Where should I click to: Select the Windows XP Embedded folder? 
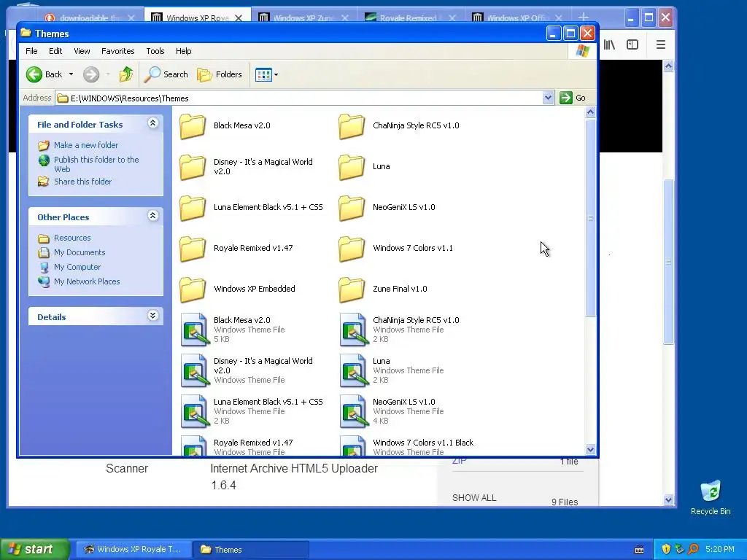tap(237, 289)
